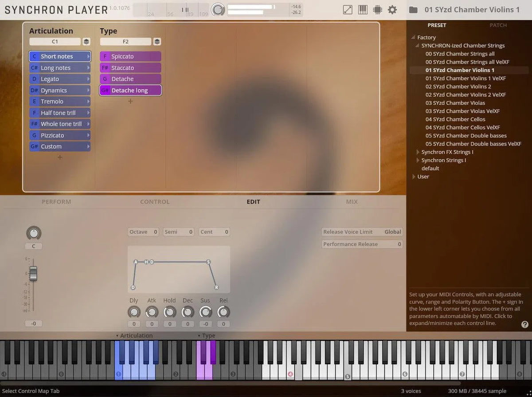Collapse the Factory preset tree
532x397 pixels.
(413, 38)
